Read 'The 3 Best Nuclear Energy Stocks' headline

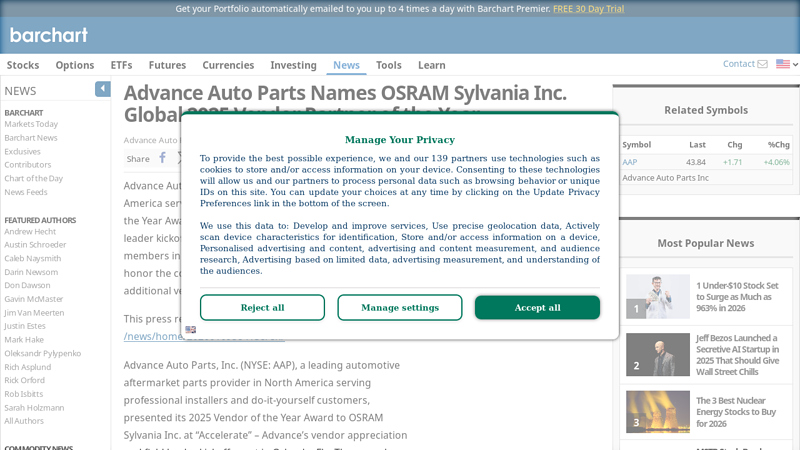(736, 412)
